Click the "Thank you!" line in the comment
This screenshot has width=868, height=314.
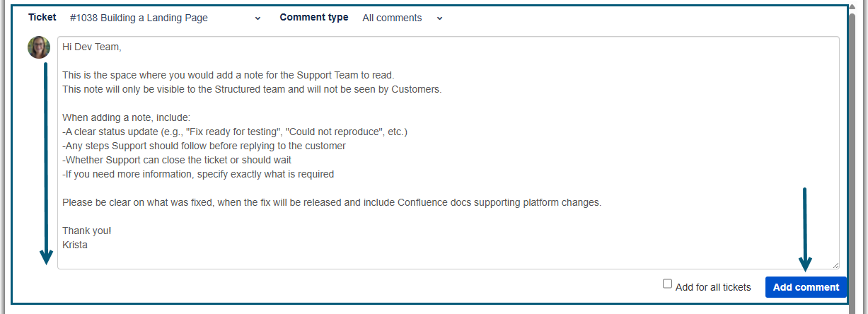[86, 231]
